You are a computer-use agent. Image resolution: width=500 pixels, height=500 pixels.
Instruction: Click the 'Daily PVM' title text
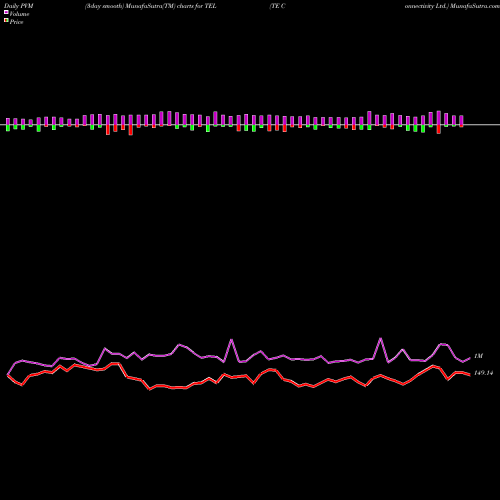coord(19,6)
